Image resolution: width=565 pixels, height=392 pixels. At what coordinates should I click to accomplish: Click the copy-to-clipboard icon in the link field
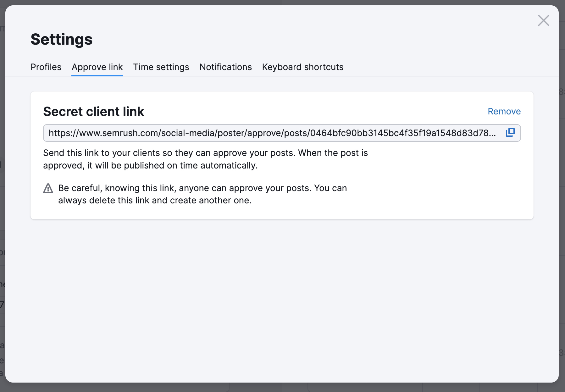tap(510, 133)
